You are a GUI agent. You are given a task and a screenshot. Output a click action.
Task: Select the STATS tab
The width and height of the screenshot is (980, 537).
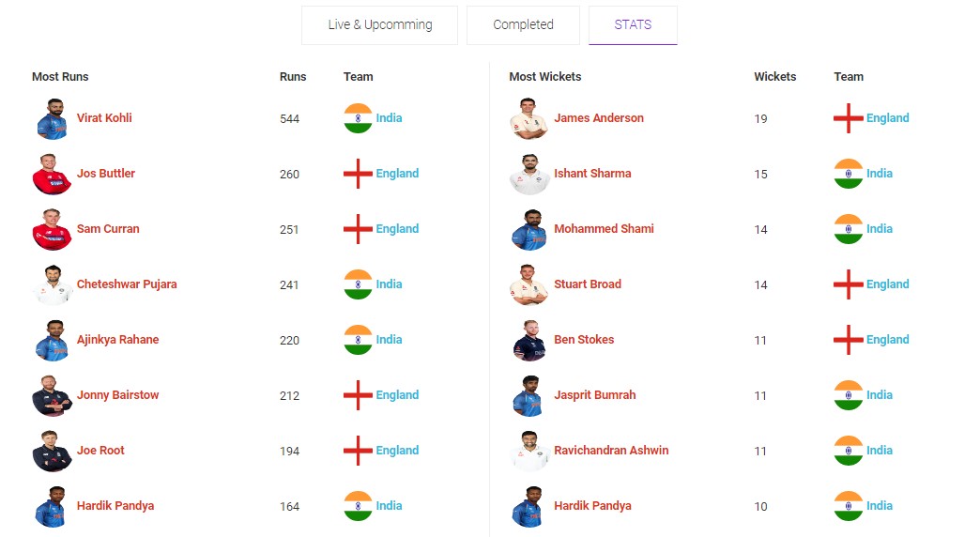pos(633,25)
